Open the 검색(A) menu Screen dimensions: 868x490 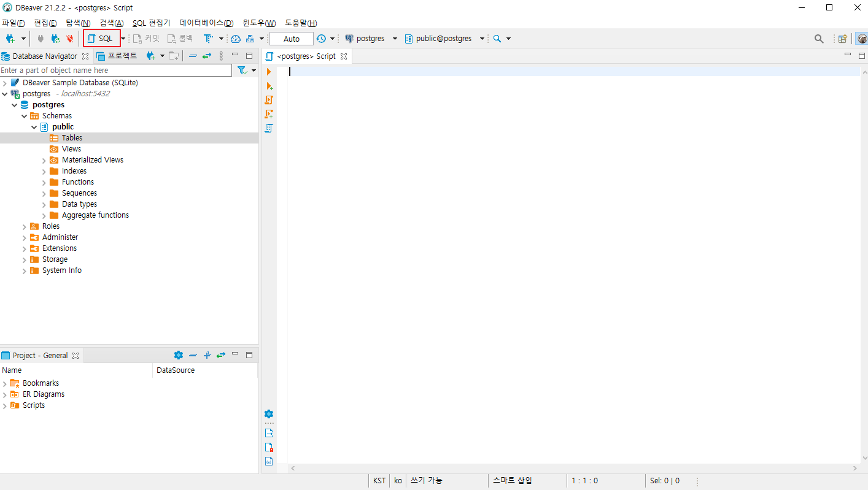[112, 23]
